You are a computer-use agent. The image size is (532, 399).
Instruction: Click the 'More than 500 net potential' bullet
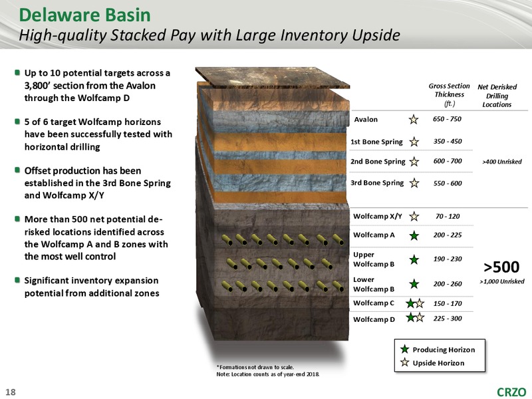[x=96, y=238]
